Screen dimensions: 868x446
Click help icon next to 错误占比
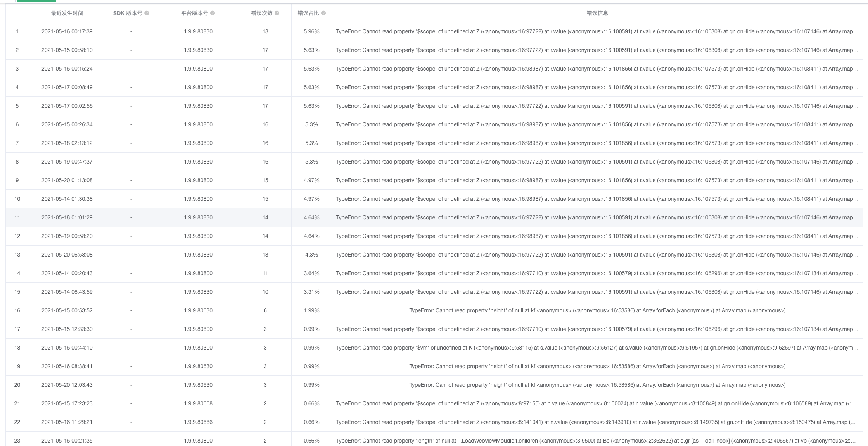click(323, 13)
